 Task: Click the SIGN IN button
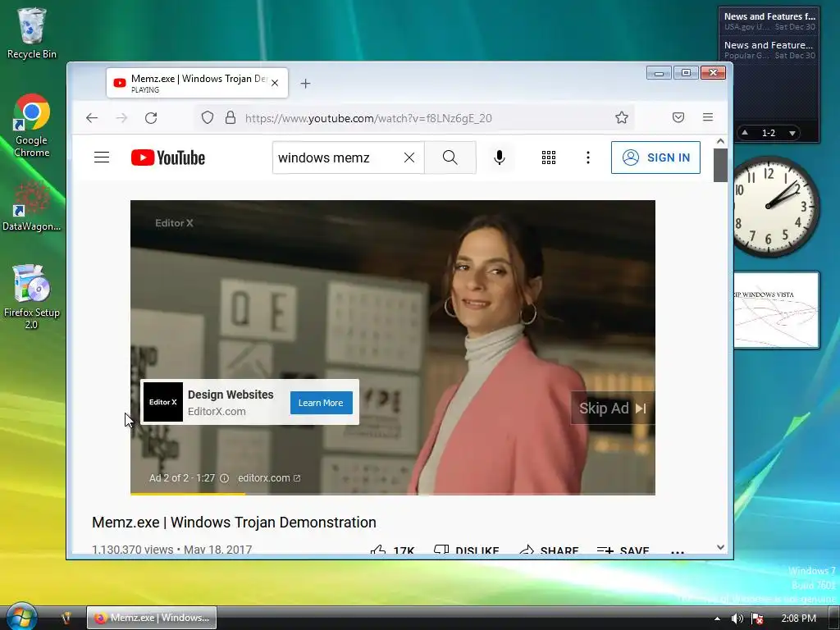655,157
